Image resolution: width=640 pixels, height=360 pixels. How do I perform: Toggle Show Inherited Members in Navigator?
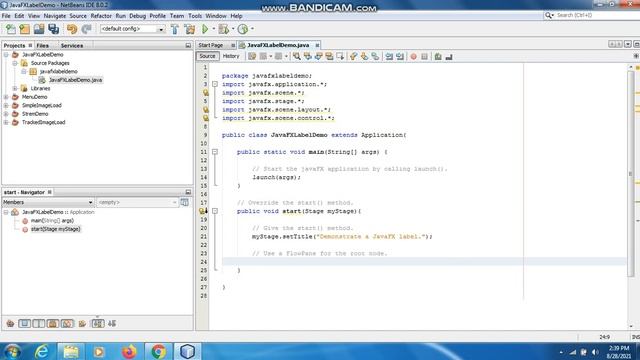(x=10, y=324)
